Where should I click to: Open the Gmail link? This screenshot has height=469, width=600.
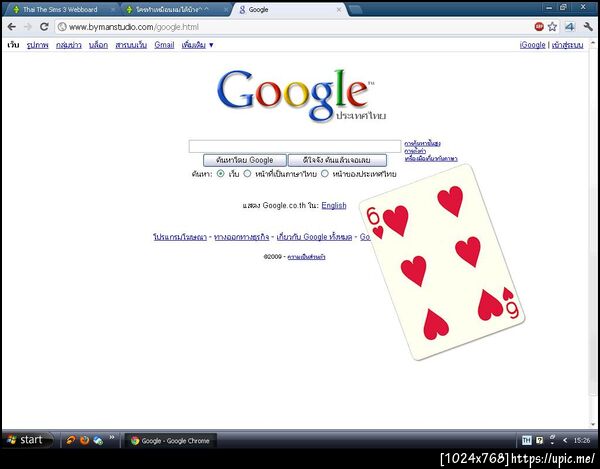tap(164, 45)
